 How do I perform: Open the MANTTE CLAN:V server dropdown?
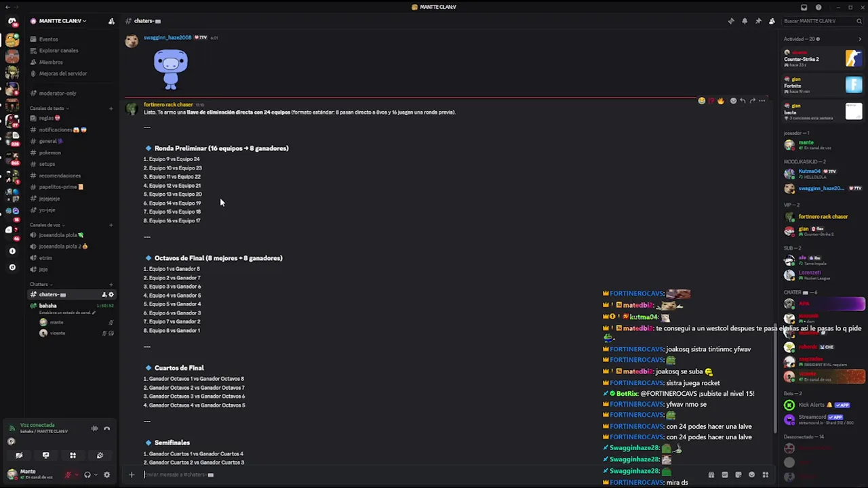pyautogui.click(x=60, y=21)
